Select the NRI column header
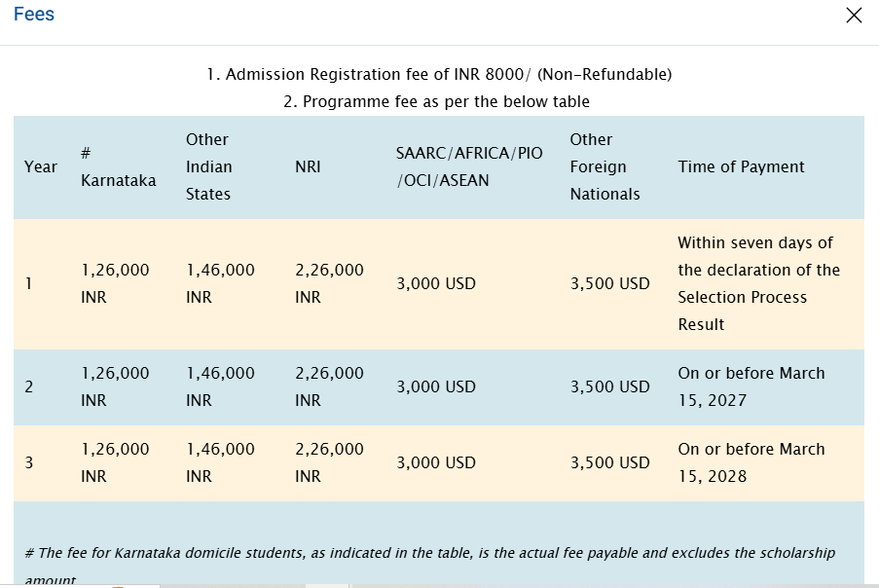Screen dimensions: 879x588 click(x=308, y=166)
